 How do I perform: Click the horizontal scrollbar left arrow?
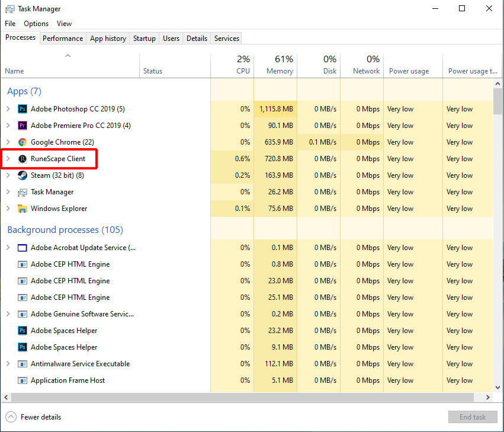pos(6,398)
